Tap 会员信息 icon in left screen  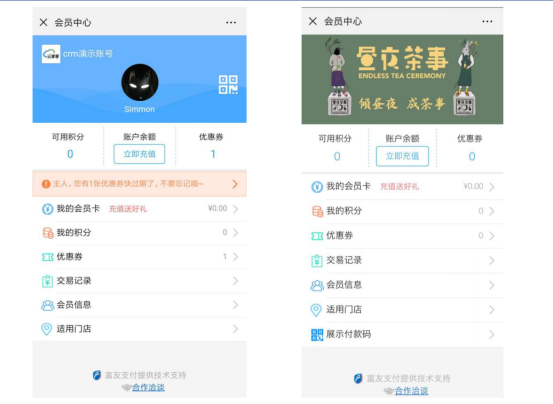click(x=48, y=305)
